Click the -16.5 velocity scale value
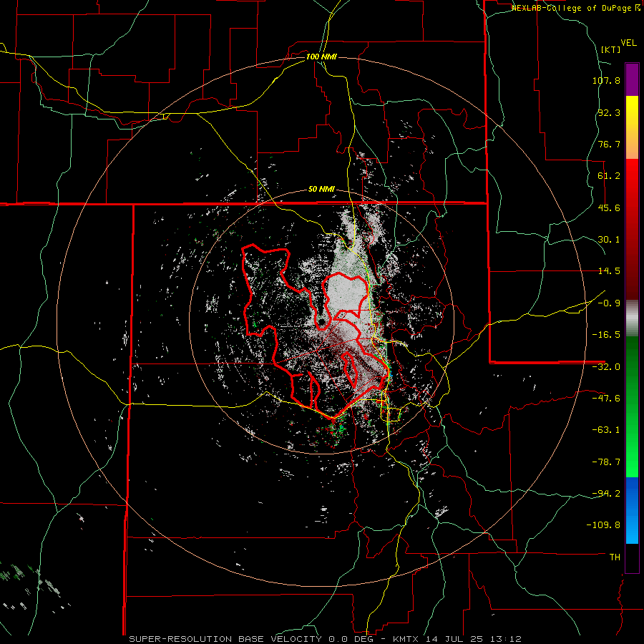Screen dimensions: 644x644 tap(606, 335)
